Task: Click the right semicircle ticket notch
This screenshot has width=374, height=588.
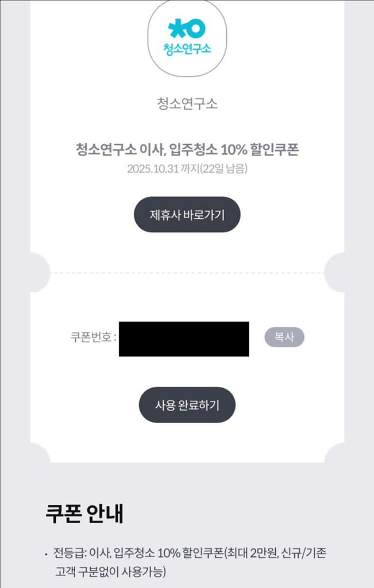Action: 336,272
